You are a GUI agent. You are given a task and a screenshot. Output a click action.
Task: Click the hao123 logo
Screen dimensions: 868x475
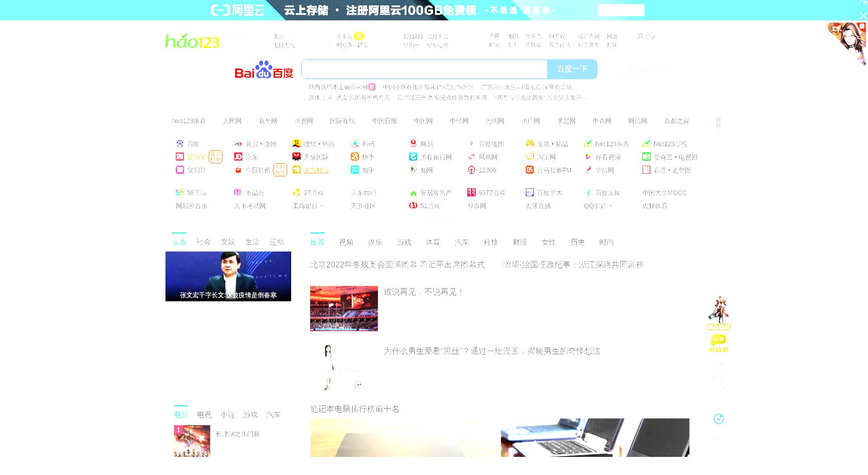pyautogui.click(x=192, y=41)
